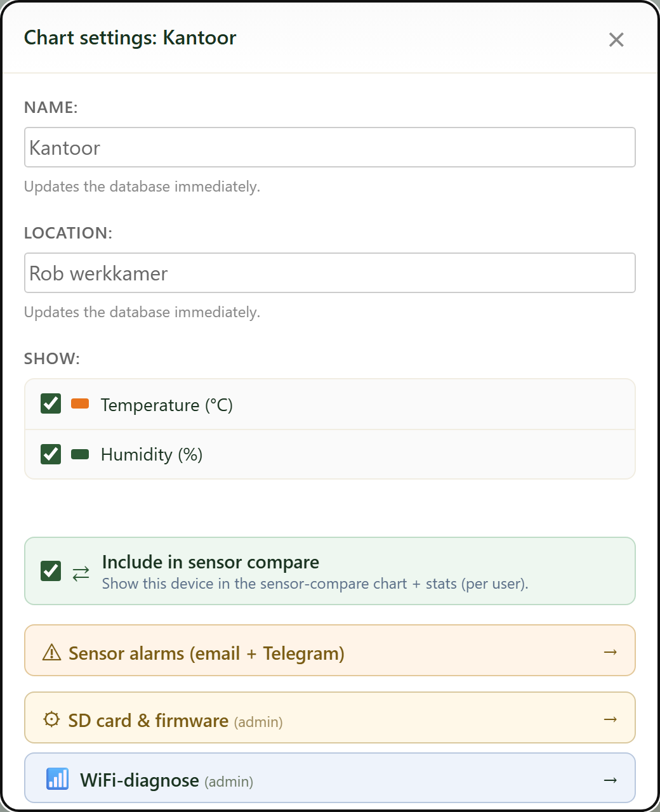This screenshot has height=812, width=660.
Task: Click the green Humidity color swatch
Action: tap(80, 454)
